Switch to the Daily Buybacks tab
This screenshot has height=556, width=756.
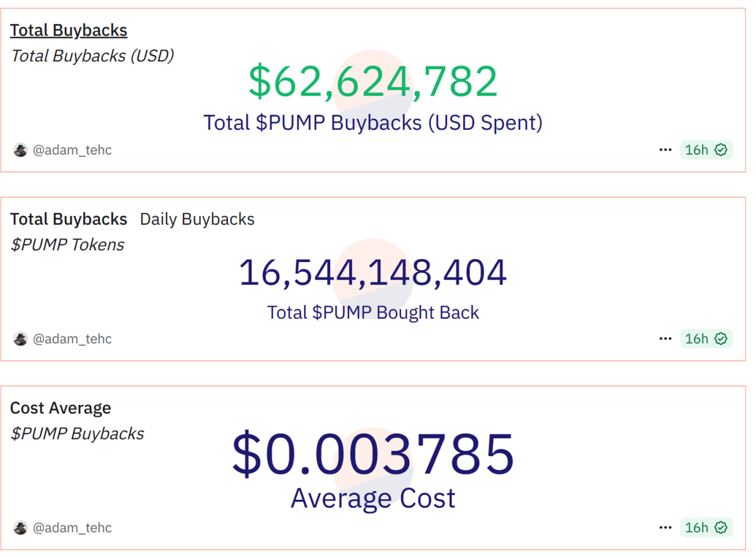(197, 219)
